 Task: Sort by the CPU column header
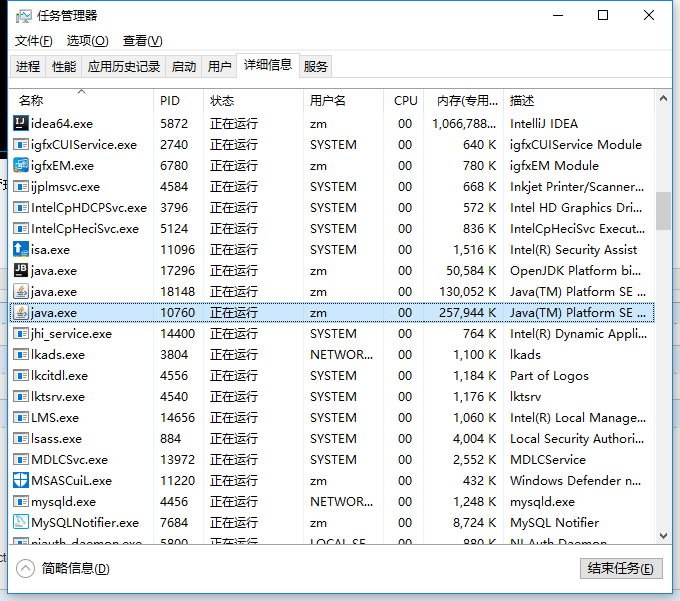pos(404,101)
